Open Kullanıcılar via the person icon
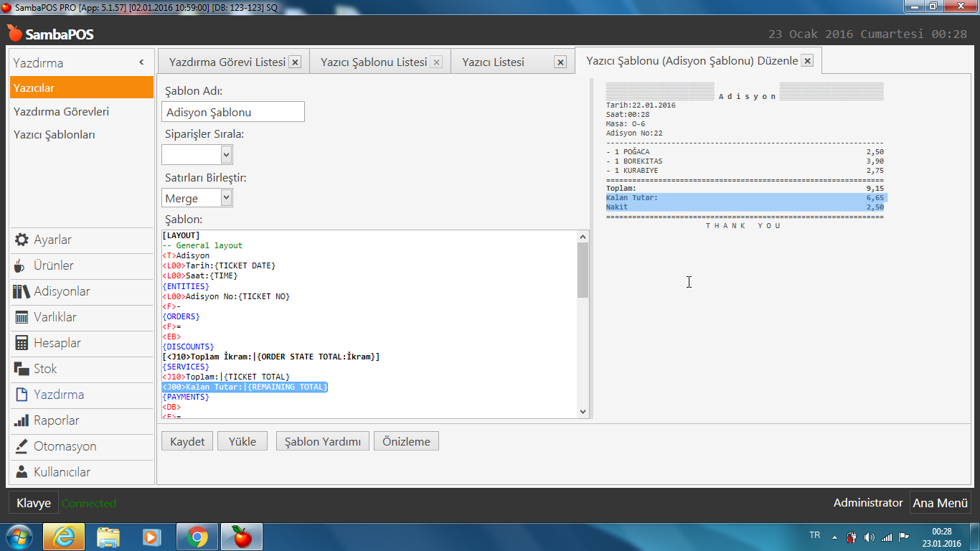980x551 pixels. pyautogui.click(x=22, y=472)
